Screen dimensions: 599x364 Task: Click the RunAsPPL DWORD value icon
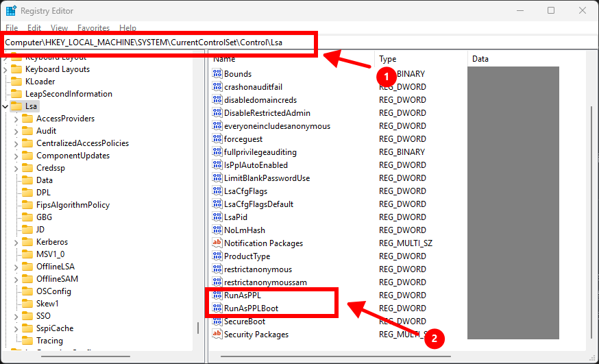217,295
